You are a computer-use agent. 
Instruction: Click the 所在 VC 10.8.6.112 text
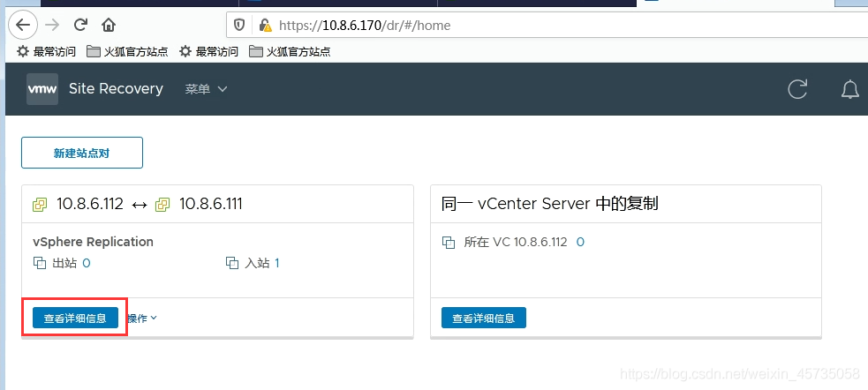pos(516,243)
